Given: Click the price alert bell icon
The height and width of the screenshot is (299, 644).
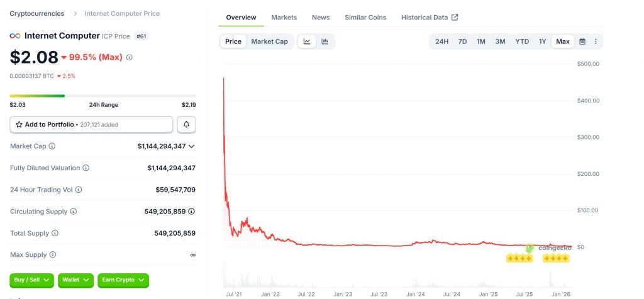Looking at the screenshot, I should click(x=186, y=124).
